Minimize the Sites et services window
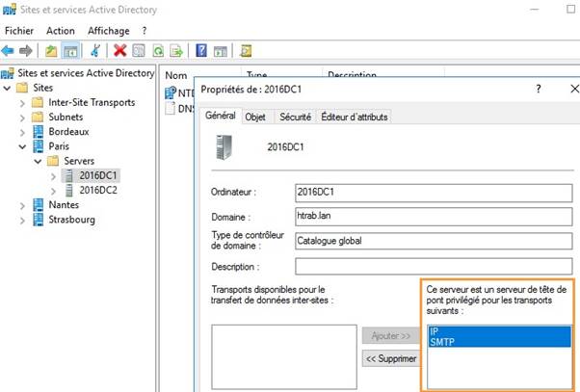 pos(535,10)
